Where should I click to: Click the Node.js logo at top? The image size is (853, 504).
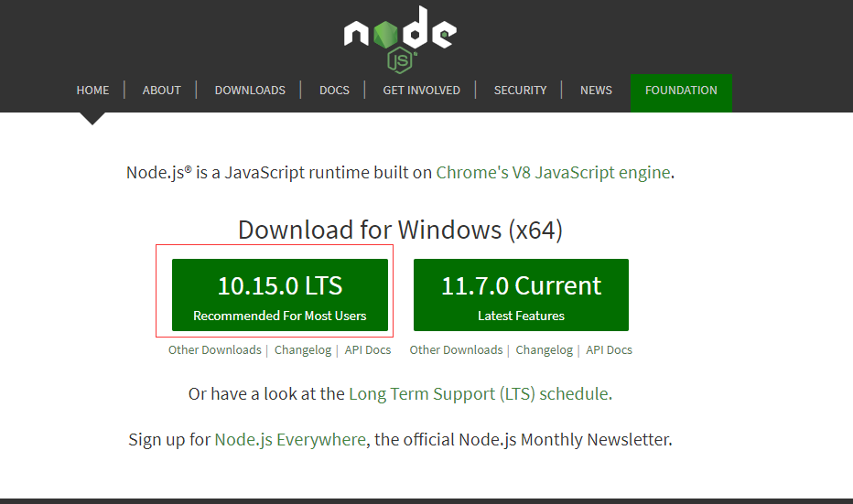[x=400, y=39]
